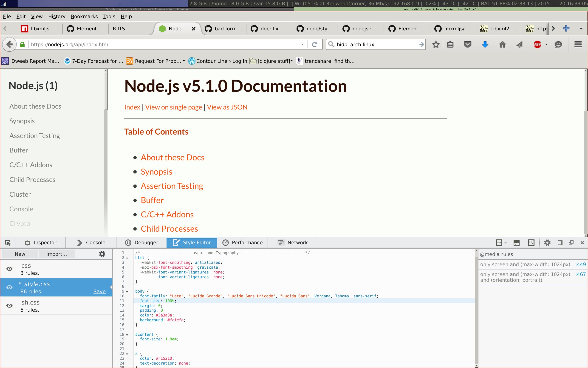Close the Node.js browser tab

(x=194, y=29)
